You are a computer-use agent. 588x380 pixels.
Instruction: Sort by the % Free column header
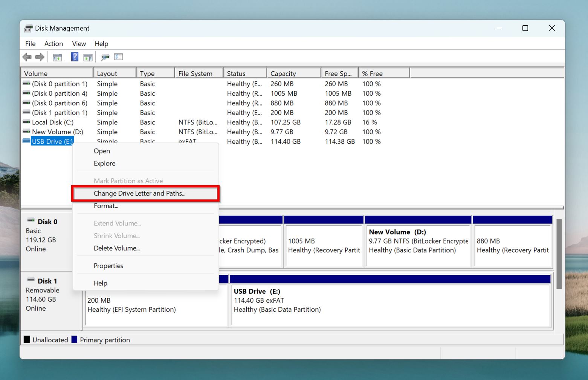pyautogui.click(x=384, y=73)
